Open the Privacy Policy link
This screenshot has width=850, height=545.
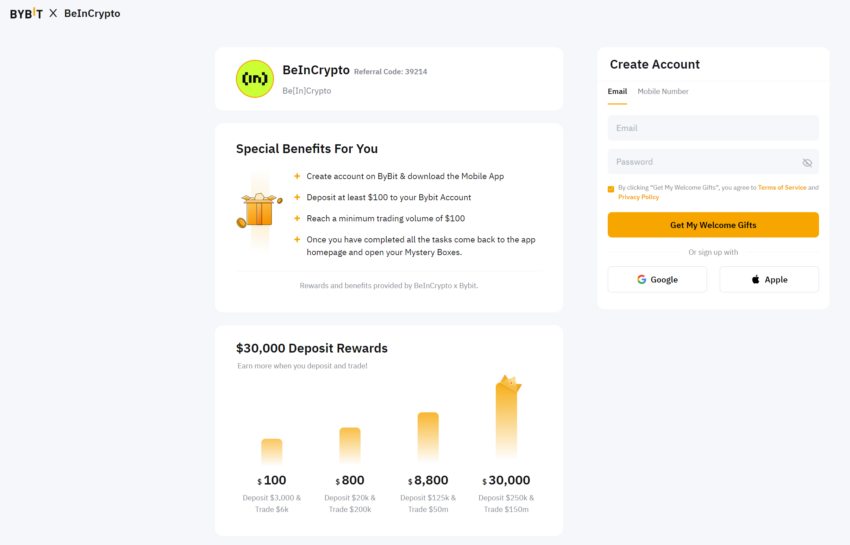pos(638,197)
